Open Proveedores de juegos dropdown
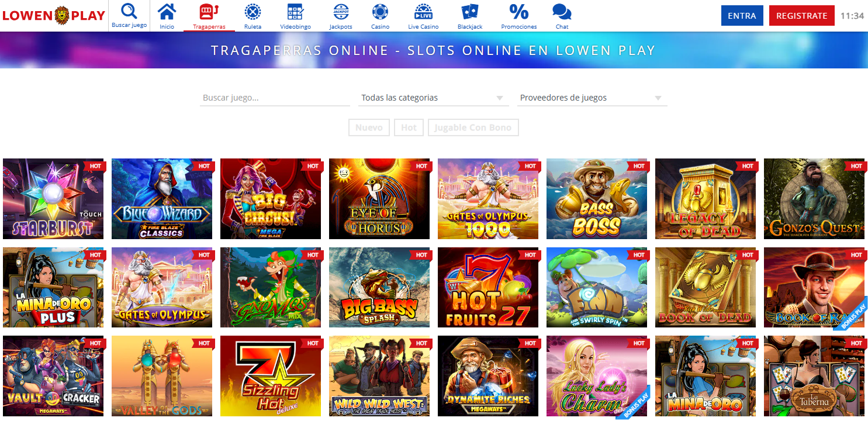 592,98
